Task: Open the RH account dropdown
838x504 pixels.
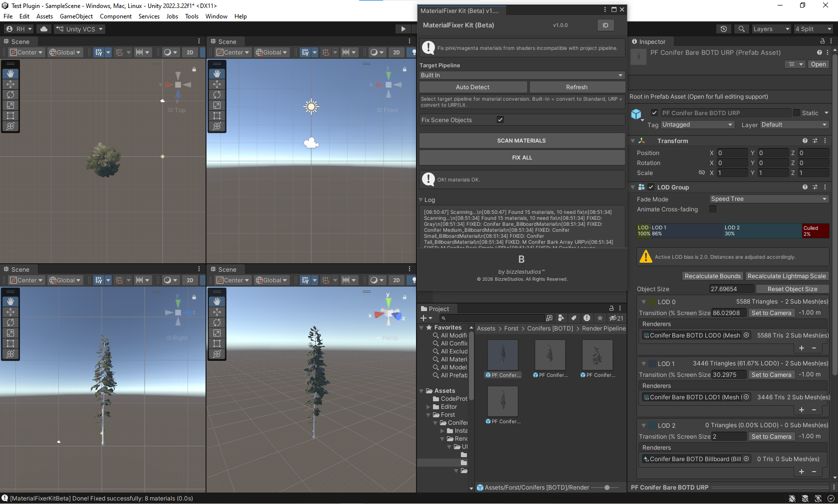Action: coord(19,29)
